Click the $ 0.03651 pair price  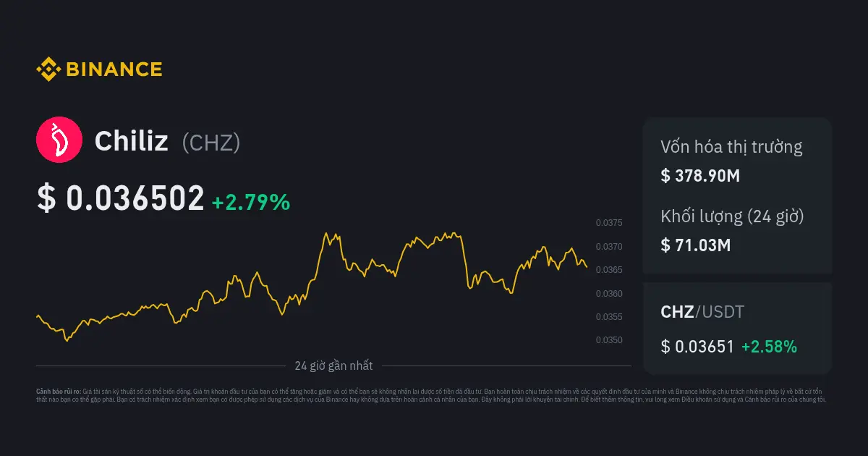coord(697,347)
